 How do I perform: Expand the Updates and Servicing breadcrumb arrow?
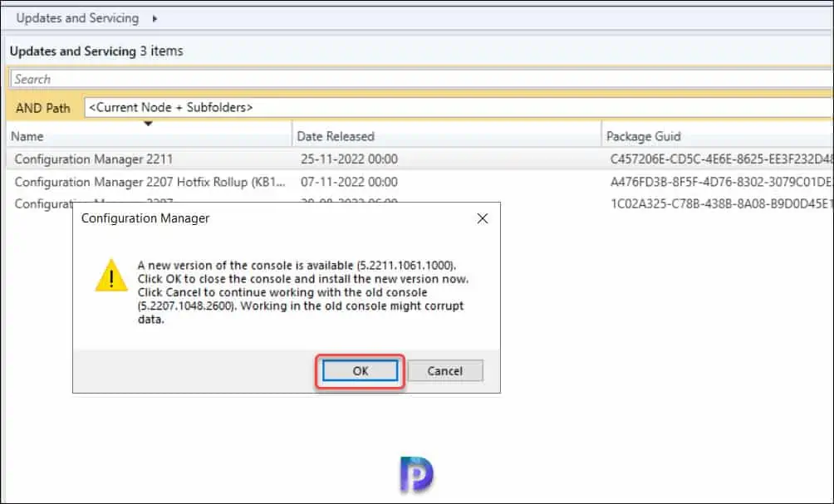[155, 18]
